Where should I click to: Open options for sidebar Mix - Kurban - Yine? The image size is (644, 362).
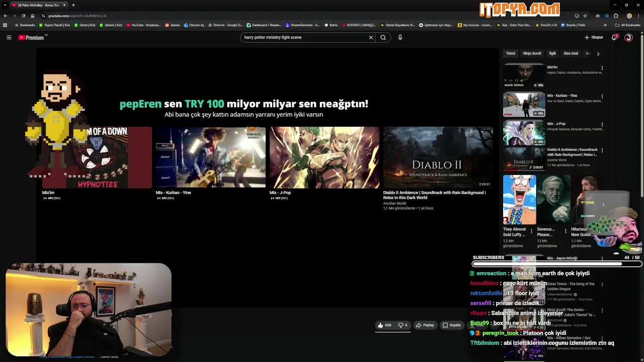pos(602,96)
